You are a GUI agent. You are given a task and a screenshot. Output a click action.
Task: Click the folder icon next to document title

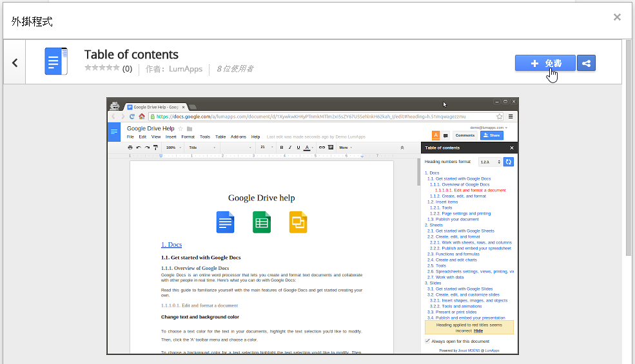pos(189,129)
